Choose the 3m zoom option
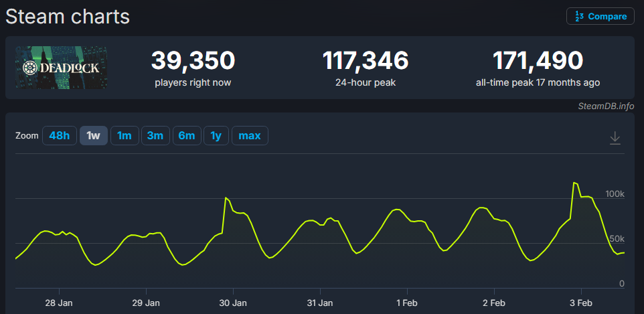This screenshot has height=314, width=644. coord(155,135)
